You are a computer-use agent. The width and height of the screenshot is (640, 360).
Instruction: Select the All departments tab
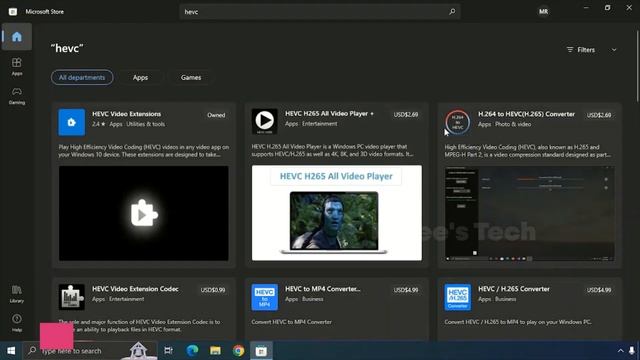(x=82, y=77)
